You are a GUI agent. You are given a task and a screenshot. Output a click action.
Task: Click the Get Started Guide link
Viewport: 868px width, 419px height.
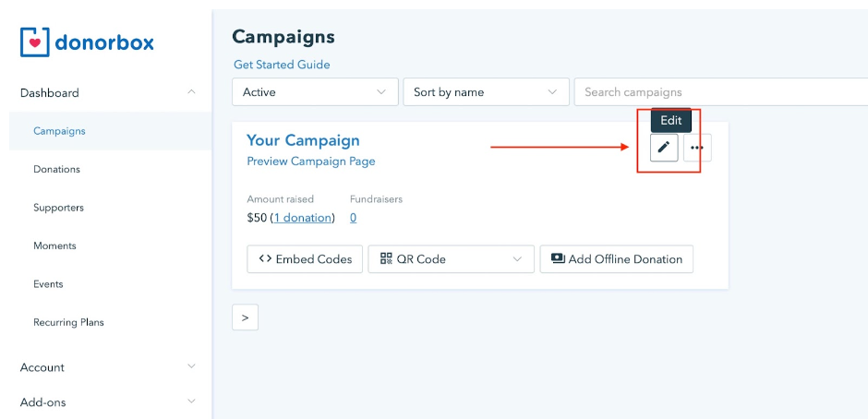pos(282,65)
